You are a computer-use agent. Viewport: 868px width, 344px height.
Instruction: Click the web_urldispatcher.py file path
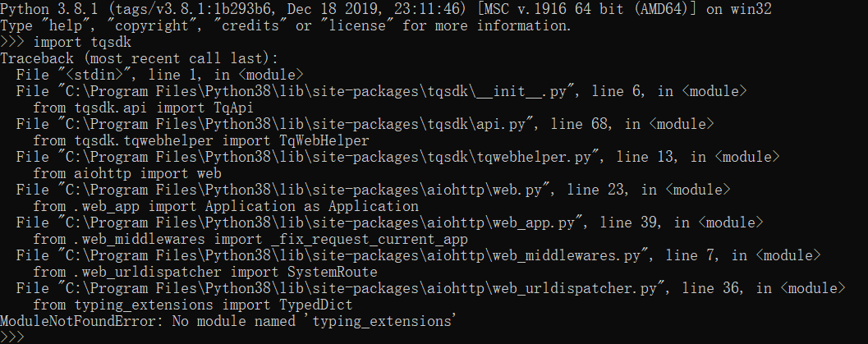352,287
